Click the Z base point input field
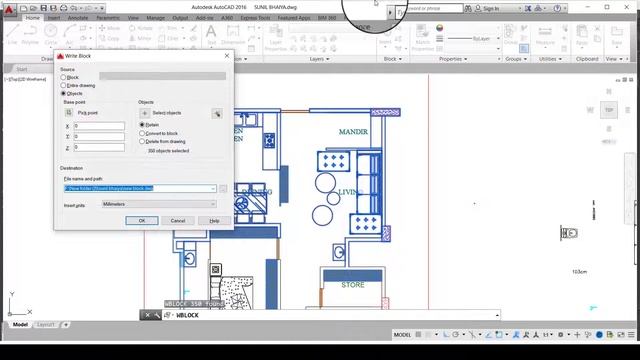Image resolution: width=640 pixels, height=360 pixels. (99, 147)
